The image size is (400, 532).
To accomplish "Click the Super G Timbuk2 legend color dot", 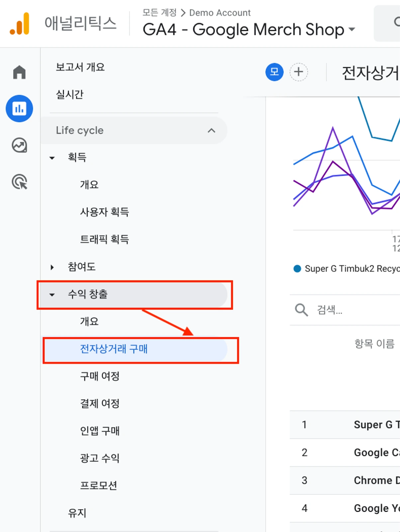I will click(x=297, y=269).
